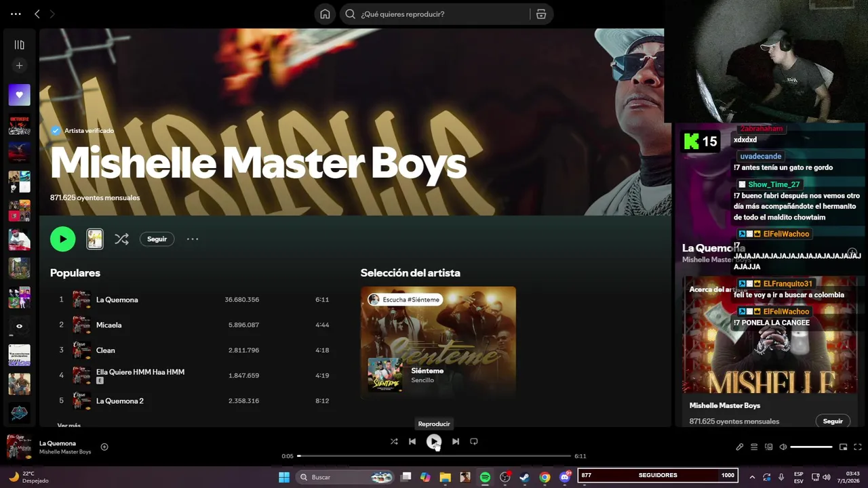The image size is (868, 488).
Task: Create a new playlist with the plus icon
Action: (x=19, y=66)
